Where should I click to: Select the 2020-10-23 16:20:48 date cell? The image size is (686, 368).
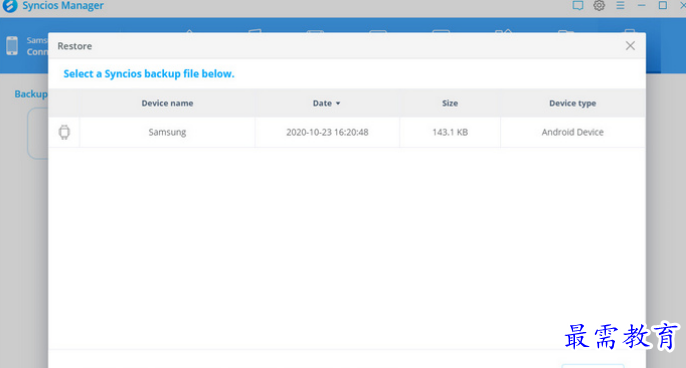pos(327,132)
